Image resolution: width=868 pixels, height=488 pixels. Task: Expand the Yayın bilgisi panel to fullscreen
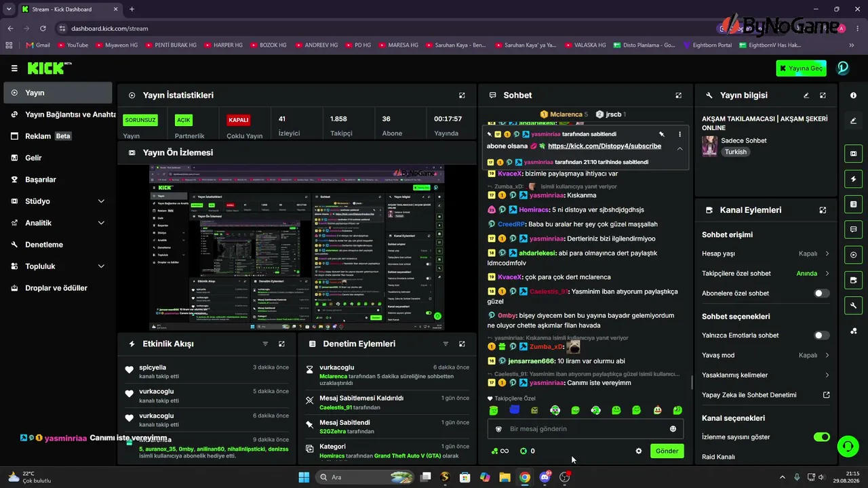click(823, 96)
